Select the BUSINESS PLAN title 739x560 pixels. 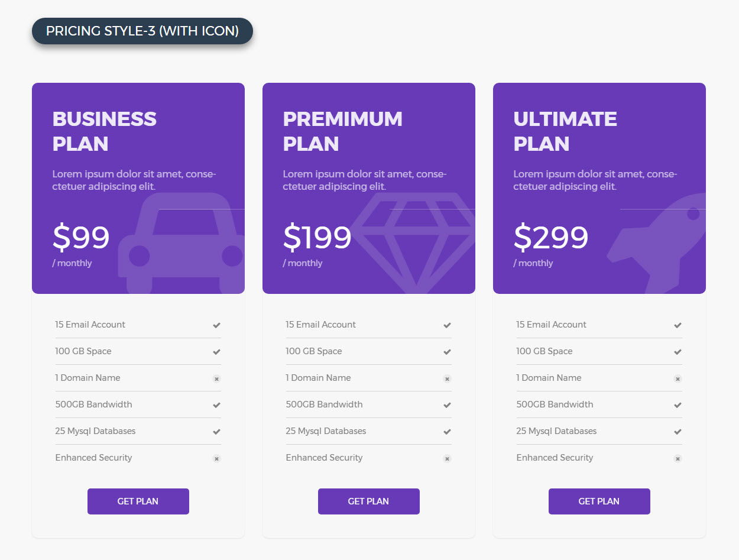pos(104,131)
